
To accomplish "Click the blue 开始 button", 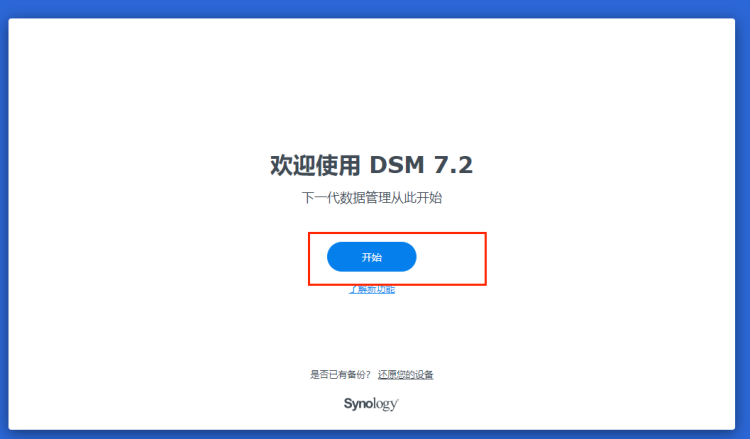I will point(372,257).
